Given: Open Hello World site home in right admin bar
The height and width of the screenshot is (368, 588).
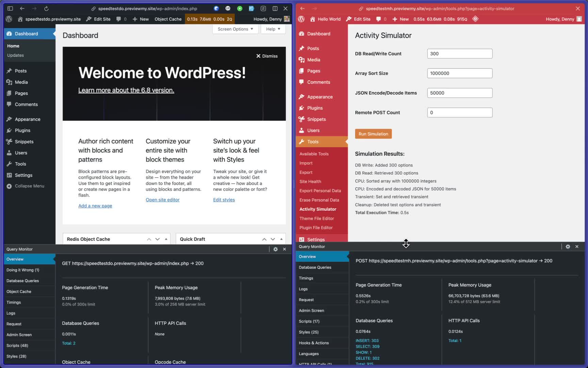Looking at the screenshot, I should (x=325, y=19).
